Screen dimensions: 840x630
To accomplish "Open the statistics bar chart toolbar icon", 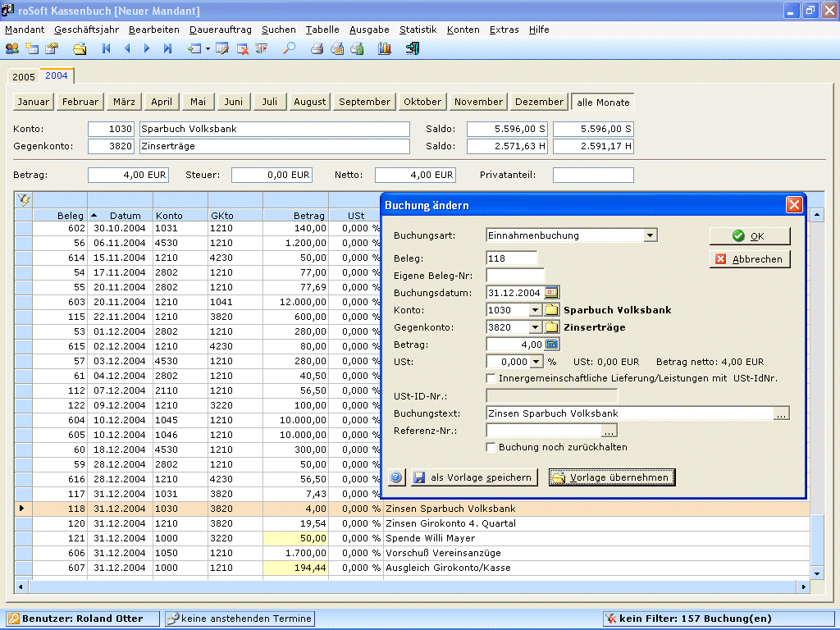I will point(384,48).
